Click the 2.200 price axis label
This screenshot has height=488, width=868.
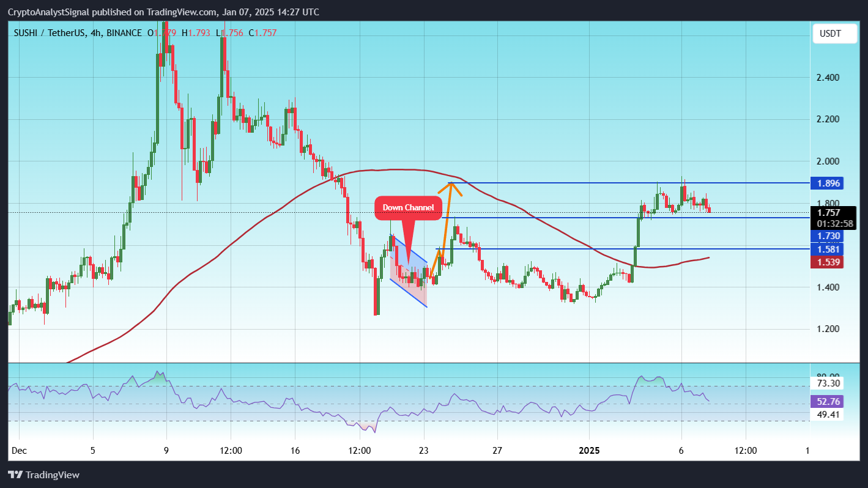pyautogui.click(x=829, y=119)
